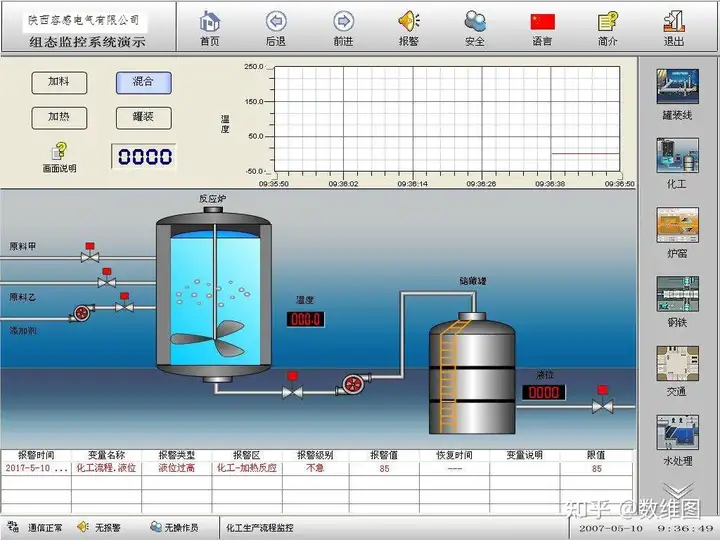The width and height of the screenshot is (720, 540).
Task: Expand sidebar with the double-chevron down arrow
Action: [x=677, y=490]
